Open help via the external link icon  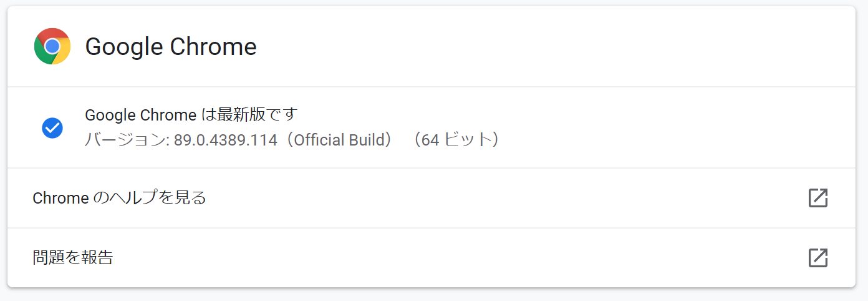coord(817,198)
